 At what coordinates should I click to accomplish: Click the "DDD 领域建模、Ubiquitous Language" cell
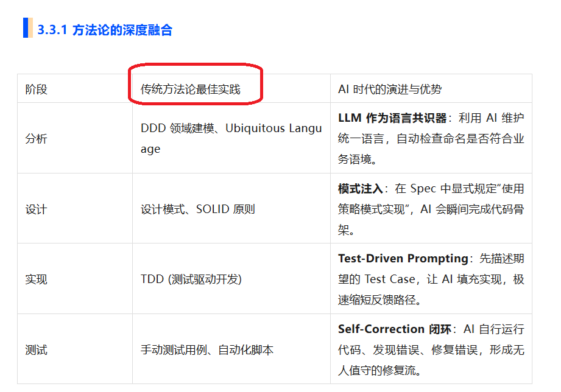[231, 139]
